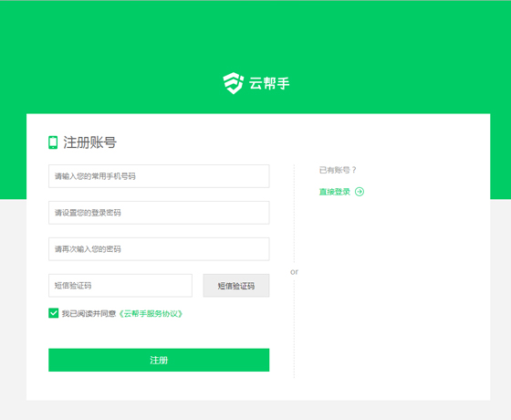Click the 我已阅读并同意 label text
The width and height of the screenshot is (511, 420).
[x=89, y=314]
